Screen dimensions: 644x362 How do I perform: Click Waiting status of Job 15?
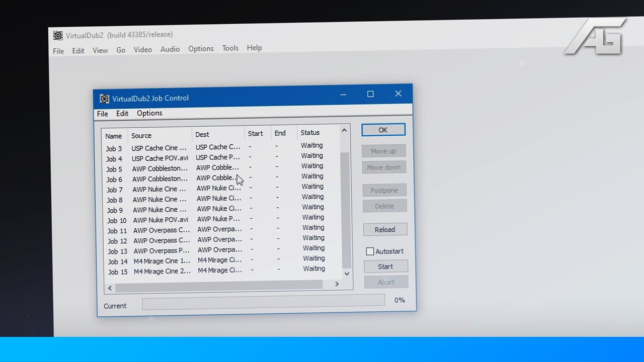(x=314, y=268)
